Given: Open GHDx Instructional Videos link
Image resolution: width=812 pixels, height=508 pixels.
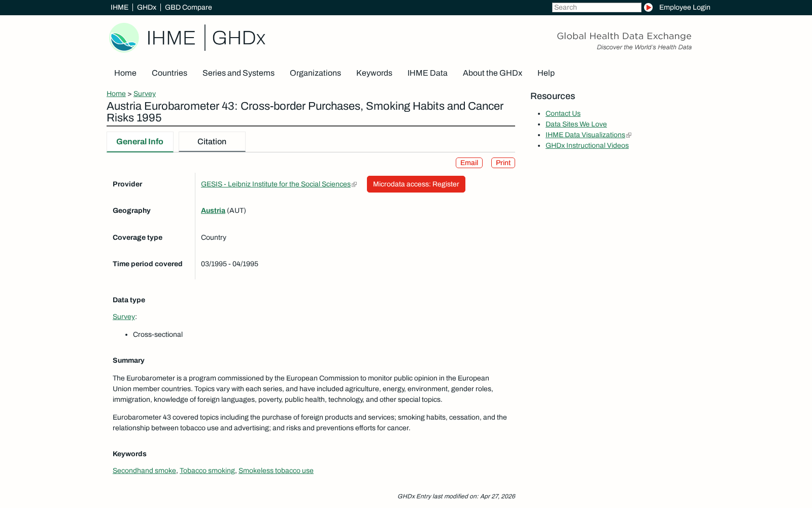Looking at the screenshot, I should point(587,145).
